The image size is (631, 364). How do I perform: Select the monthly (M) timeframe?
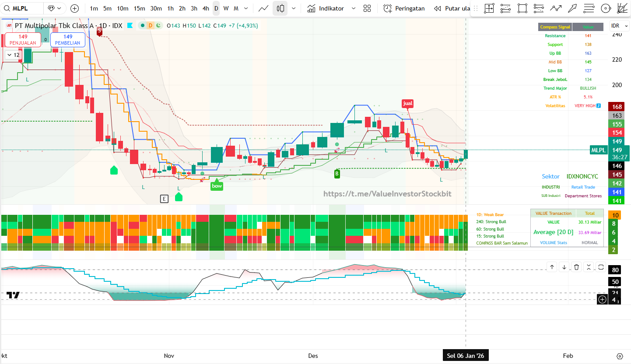point(236,8)
